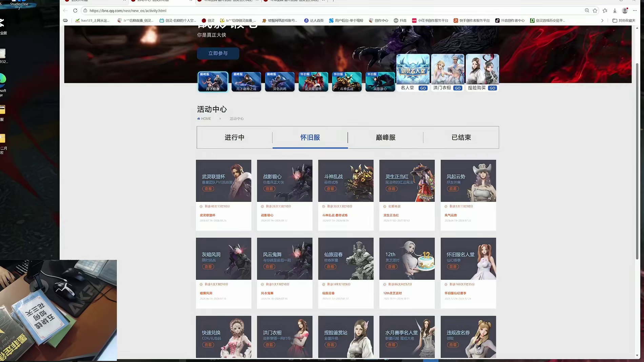Open the 其他收藏夹 bookmarks folder

[x=624, y=20]
